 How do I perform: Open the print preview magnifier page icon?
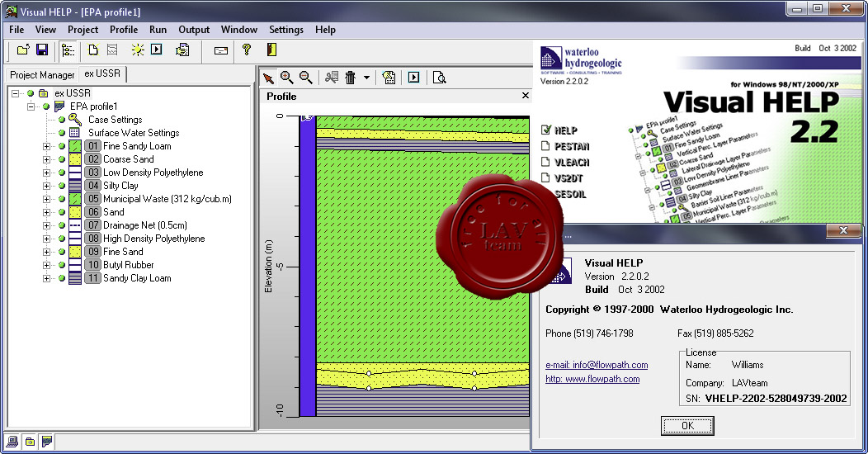tap(439, 78)
